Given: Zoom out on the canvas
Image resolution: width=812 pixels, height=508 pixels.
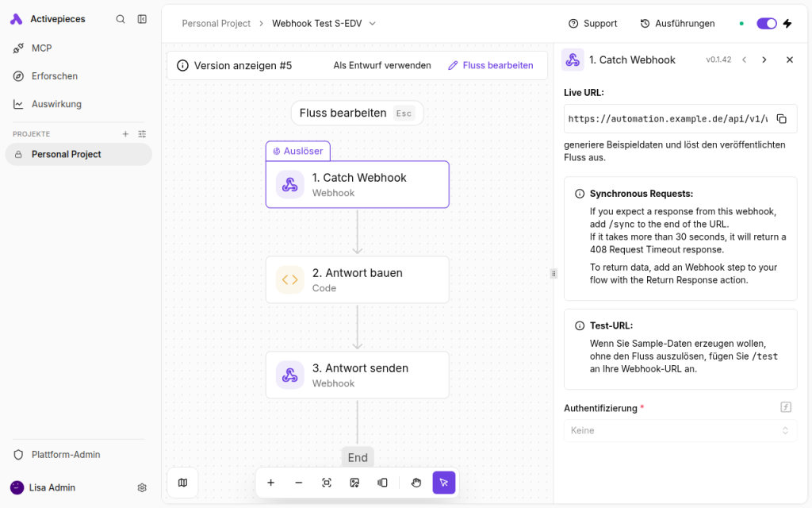Looking at the screenshot, I should tap(299, 483).
